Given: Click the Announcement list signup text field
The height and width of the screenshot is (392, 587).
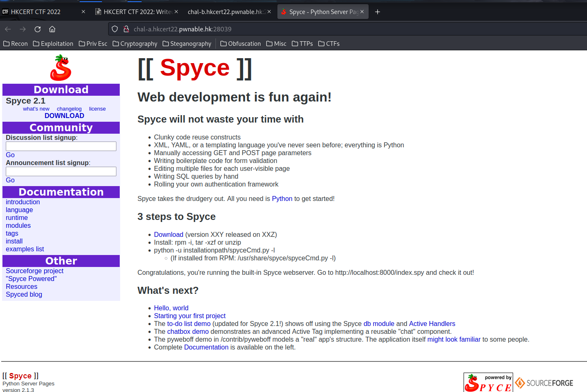Looking at the screenshot, I should tap(61, 171).
